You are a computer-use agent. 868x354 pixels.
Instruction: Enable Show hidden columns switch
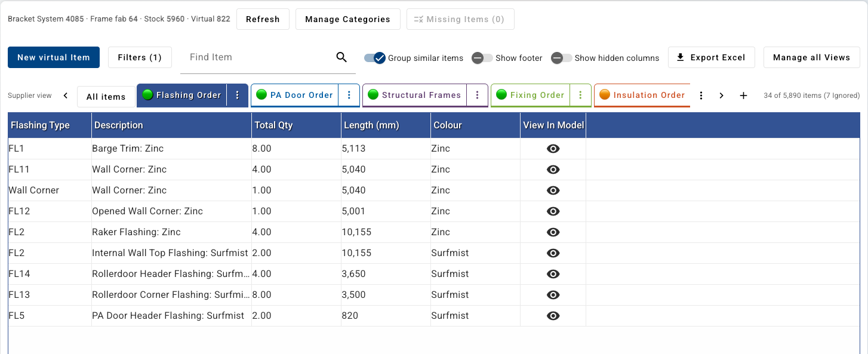pyautogui.click(x=562, y=58)
